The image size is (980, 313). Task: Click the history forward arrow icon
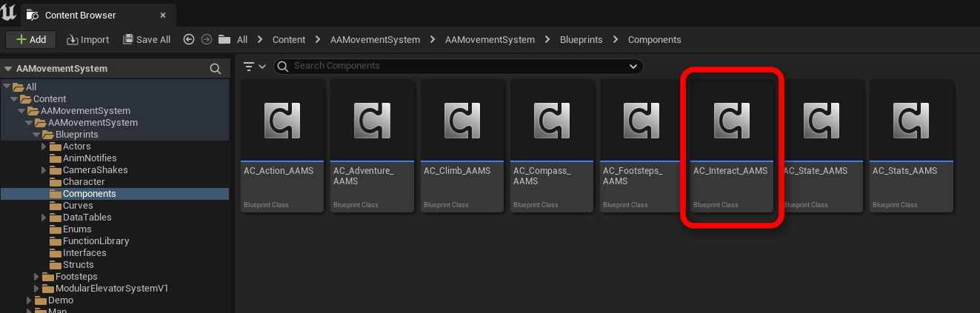[x=207, y=39]
